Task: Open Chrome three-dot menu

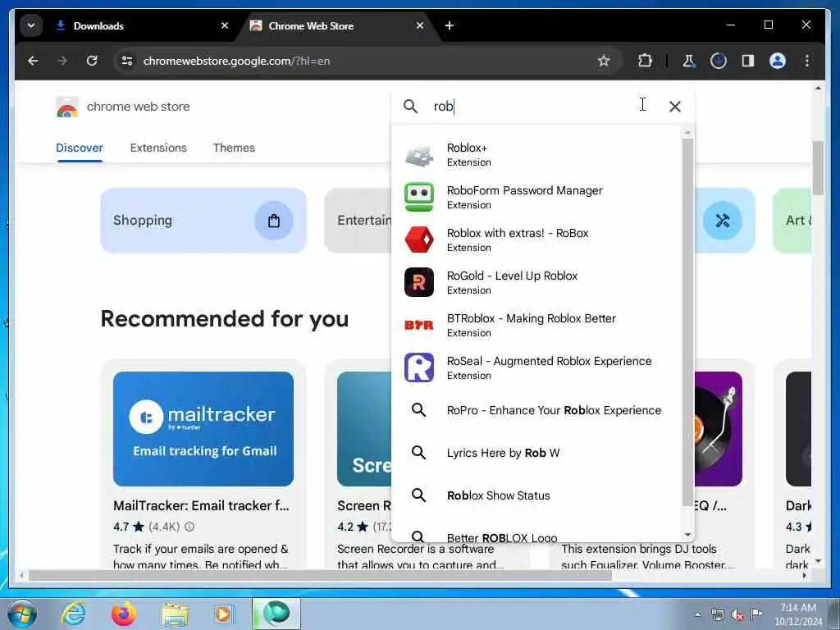Action: tap(807, 61)
